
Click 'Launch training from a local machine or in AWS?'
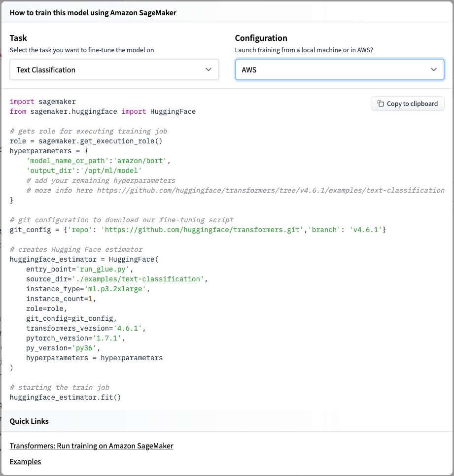304,50
